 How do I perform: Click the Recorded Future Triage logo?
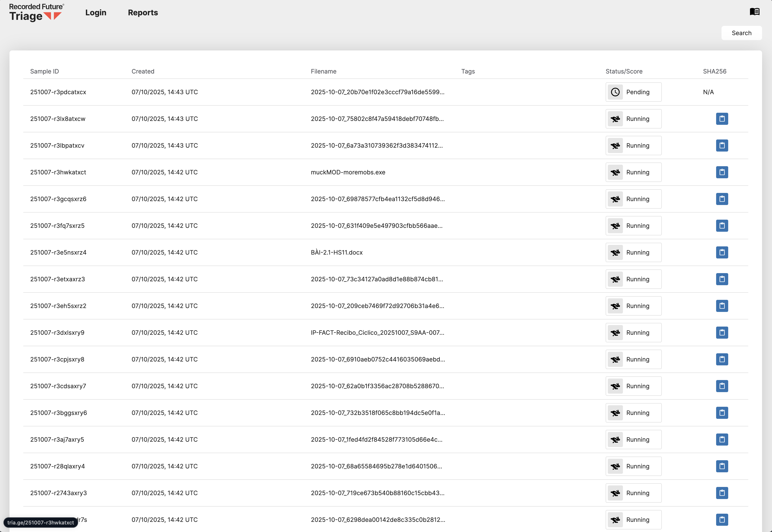pos(36,12)
